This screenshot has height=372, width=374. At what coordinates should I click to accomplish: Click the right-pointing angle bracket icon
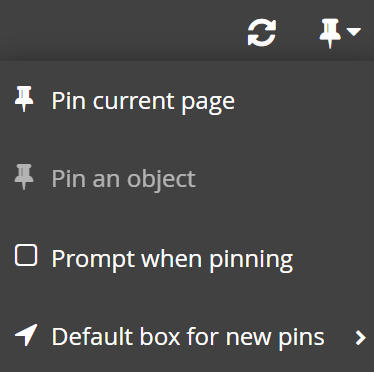360,337
